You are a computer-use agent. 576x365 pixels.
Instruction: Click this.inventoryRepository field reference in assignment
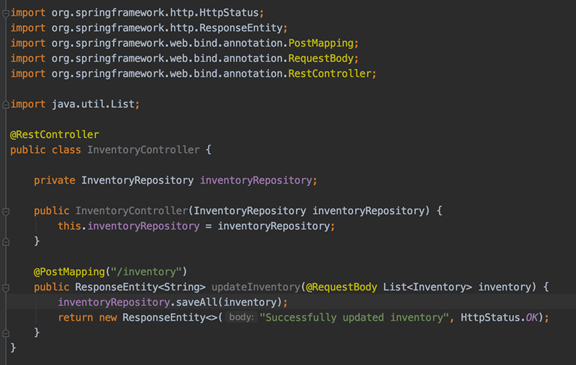point(143,226)
